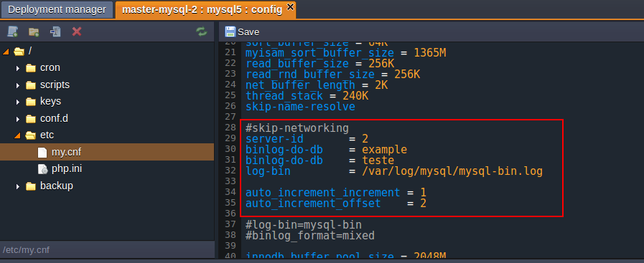This screenshot has width=644, height=263.
Task: Switch to Deployment manager tab
Action: pos(57,9)
